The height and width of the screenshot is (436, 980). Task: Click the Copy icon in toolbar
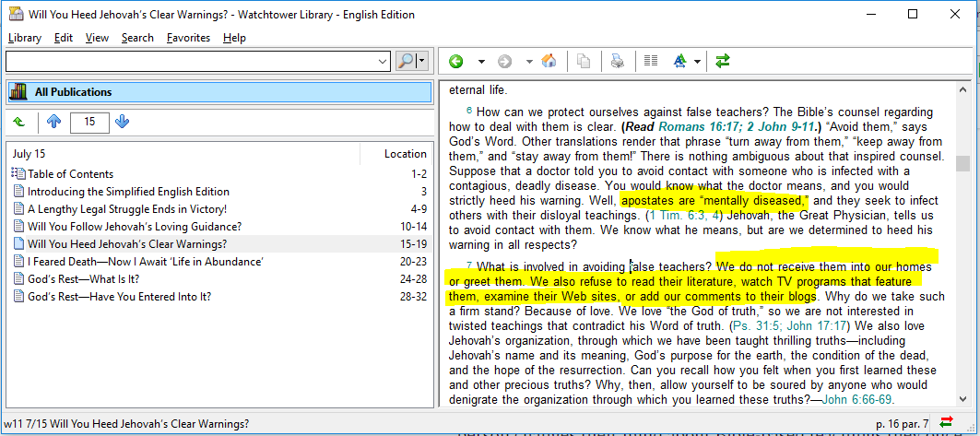coord(583,62)
